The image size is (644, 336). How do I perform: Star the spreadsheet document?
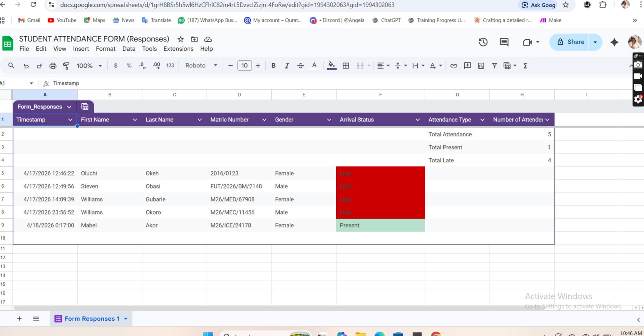point(180,39)
